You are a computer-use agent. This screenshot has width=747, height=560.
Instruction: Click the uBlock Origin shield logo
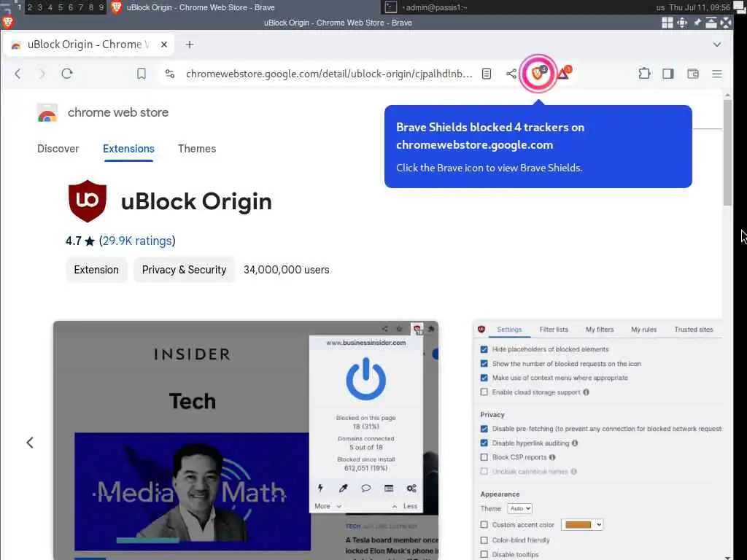point(88,201)
